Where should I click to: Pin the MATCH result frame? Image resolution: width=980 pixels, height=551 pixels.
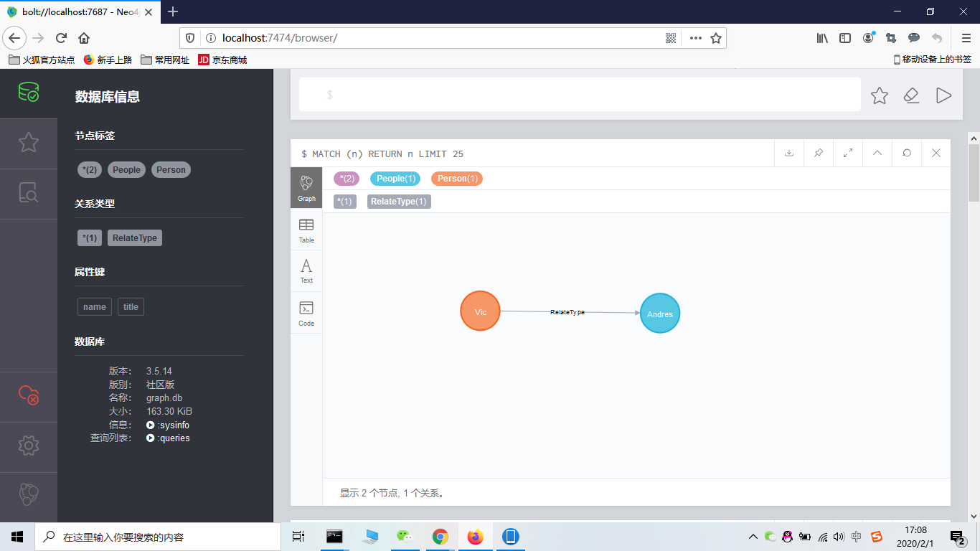(x=819, y=153)
